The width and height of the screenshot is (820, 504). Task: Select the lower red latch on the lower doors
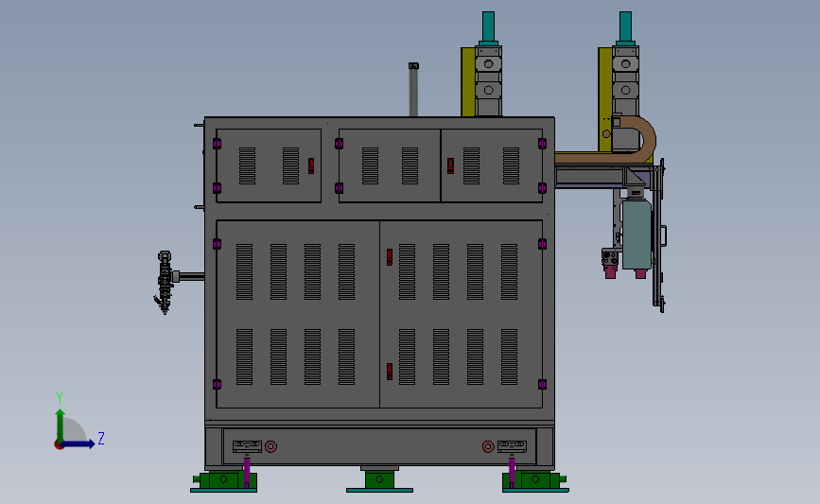(389, 372)
